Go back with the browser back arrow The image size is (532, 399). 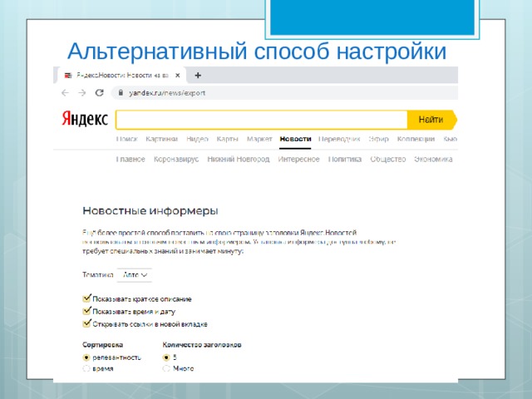coord(65,92)
